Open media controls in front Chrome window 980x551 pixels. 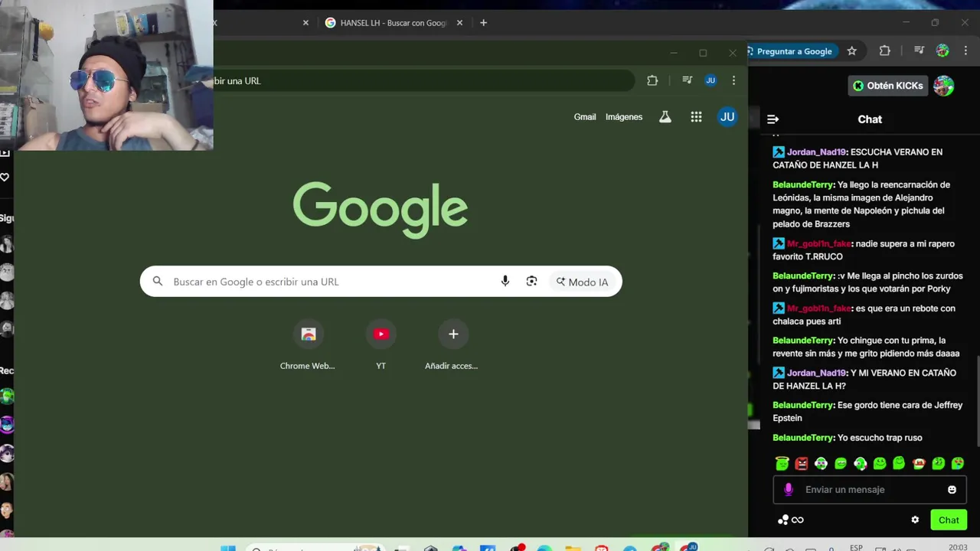click(688, 80)
